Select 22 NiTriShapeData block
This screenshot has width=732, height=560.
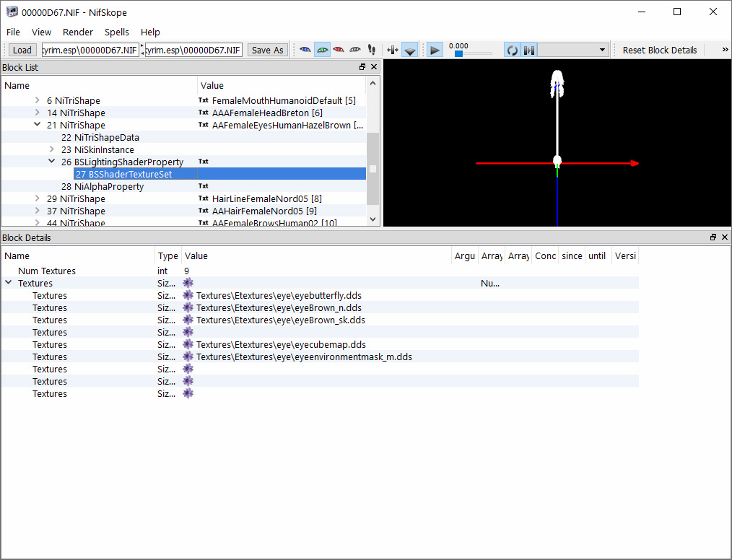(100, 137)
